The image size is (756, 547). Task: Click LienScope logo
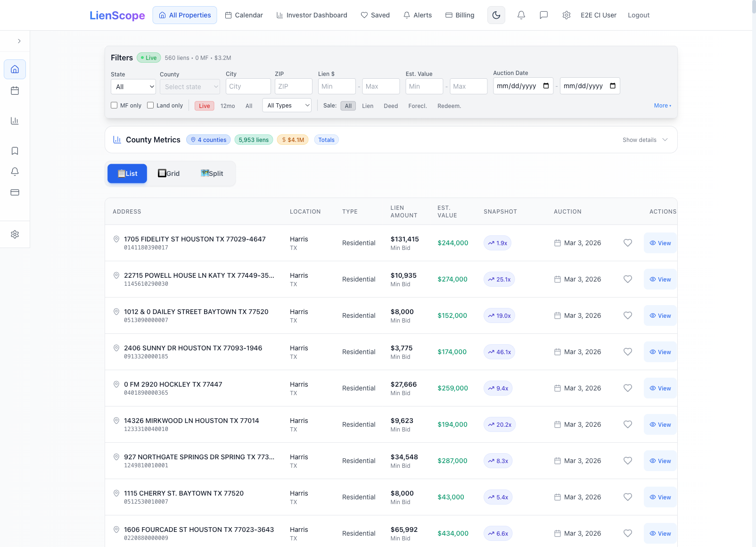click(x=117, y=15)
